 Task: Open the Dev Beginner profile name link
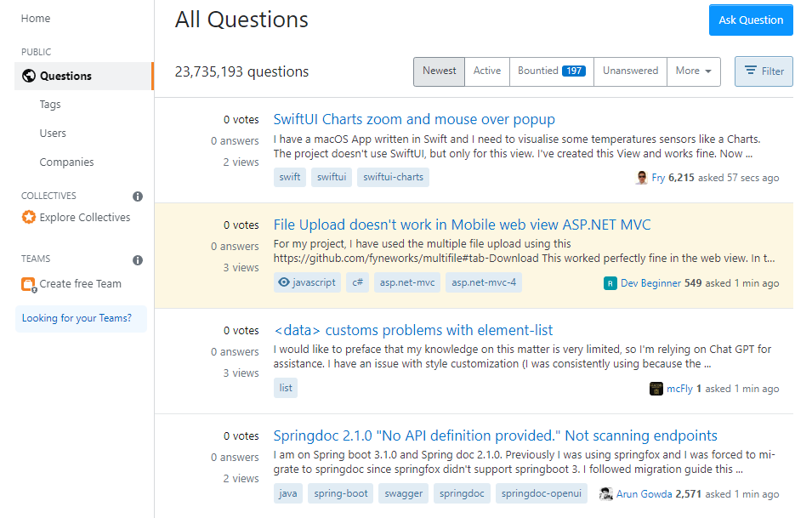point(651,283)
